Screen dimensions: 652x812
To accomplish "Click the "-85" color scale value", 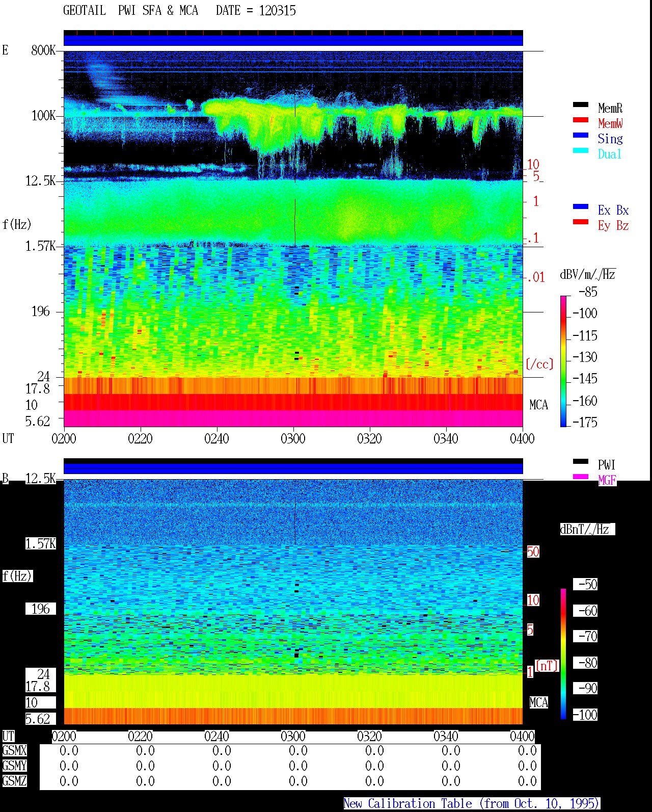I will point(588,292).
